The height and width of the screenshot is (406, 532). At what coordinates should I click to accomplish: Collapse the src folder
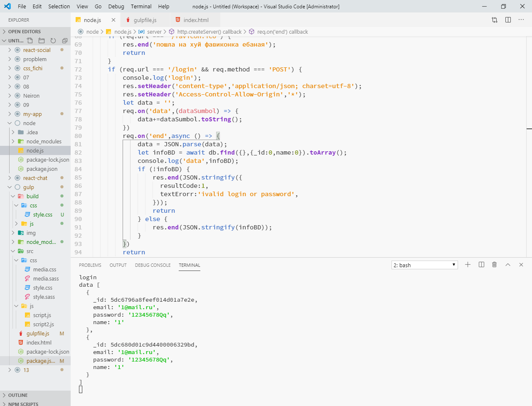[x=13, y=251]
